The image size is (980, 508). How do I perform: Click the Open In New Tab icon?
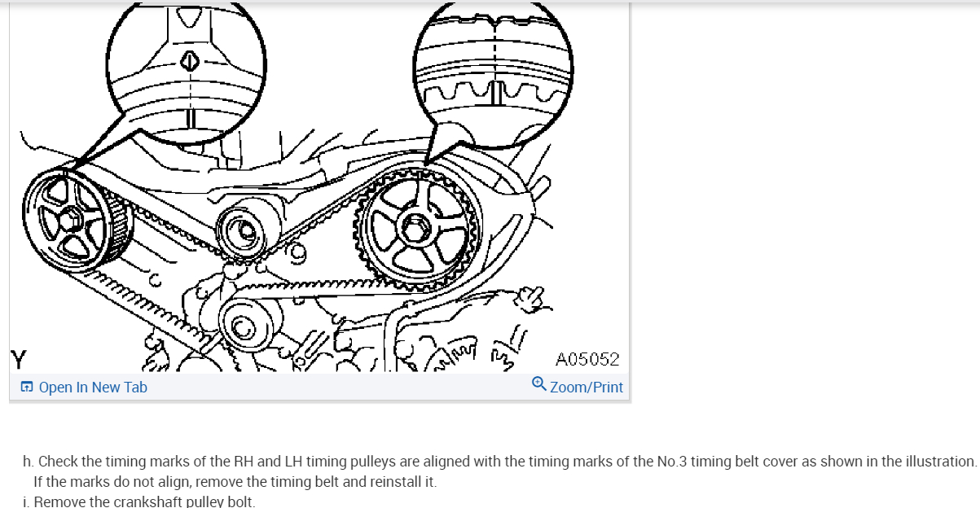pyautogui.click(x=27, y=388)
